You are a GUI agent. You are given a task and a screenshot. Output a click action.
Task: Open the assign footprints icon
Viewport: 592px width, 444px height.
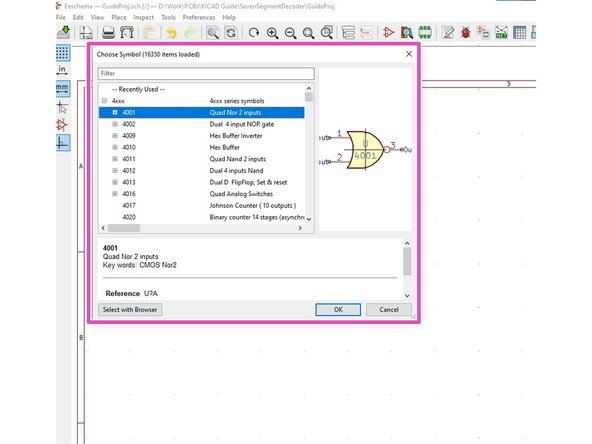pyautogui.click(x=484, y=32)
